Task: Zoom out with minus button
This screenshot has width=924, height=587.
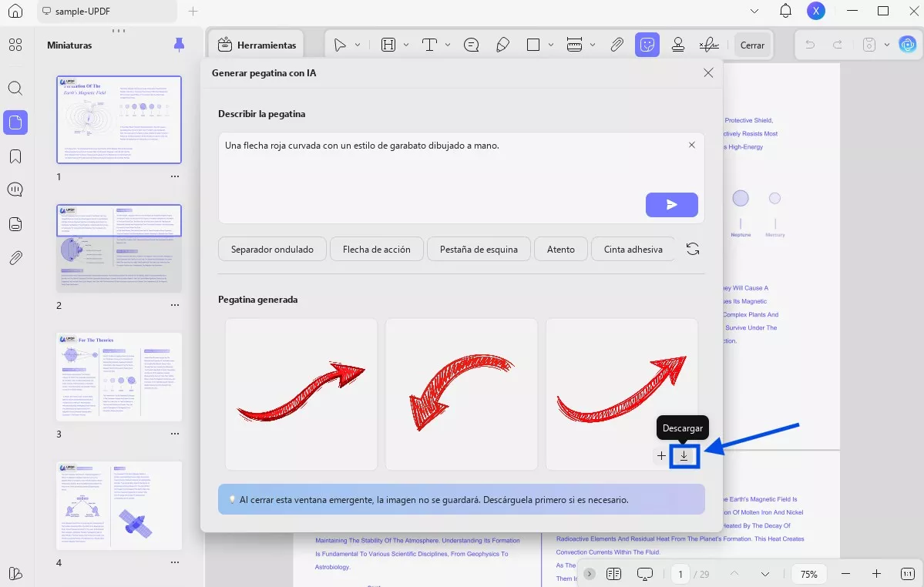Action: pyautogui.click(x=845, y=574)
